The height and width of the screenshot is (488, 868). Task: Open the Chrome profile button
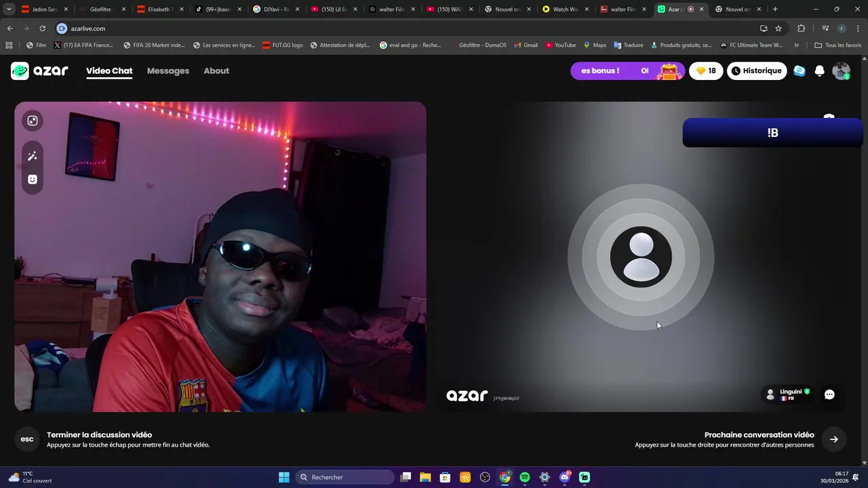click(x=842, y=28)
